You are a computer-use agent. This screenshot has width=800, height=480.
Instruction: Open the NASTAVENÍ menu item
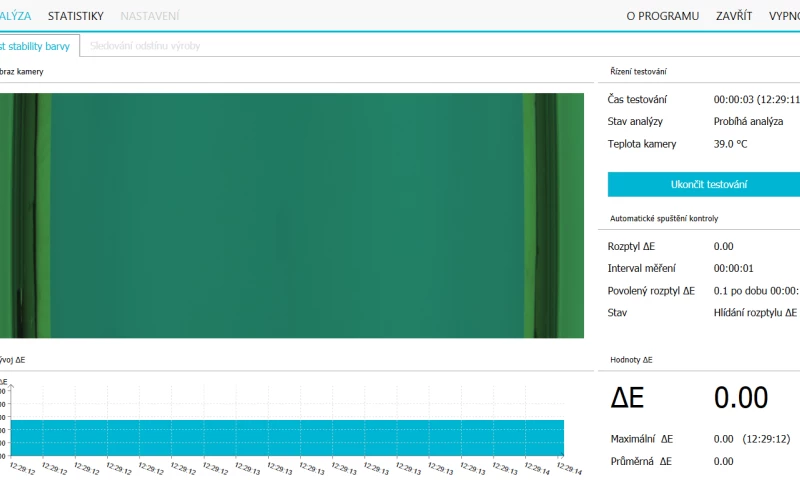coord(151,16)
